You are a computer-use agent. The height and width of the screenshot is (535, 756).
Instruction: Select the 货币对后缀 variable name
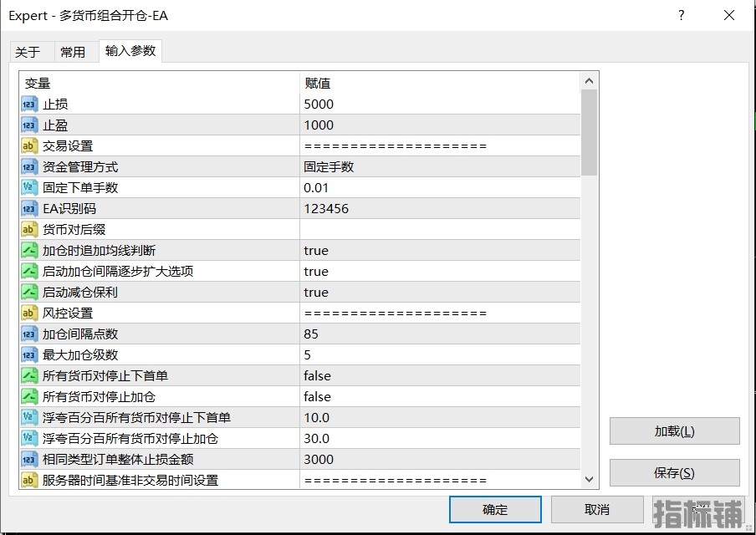[74, 229]
